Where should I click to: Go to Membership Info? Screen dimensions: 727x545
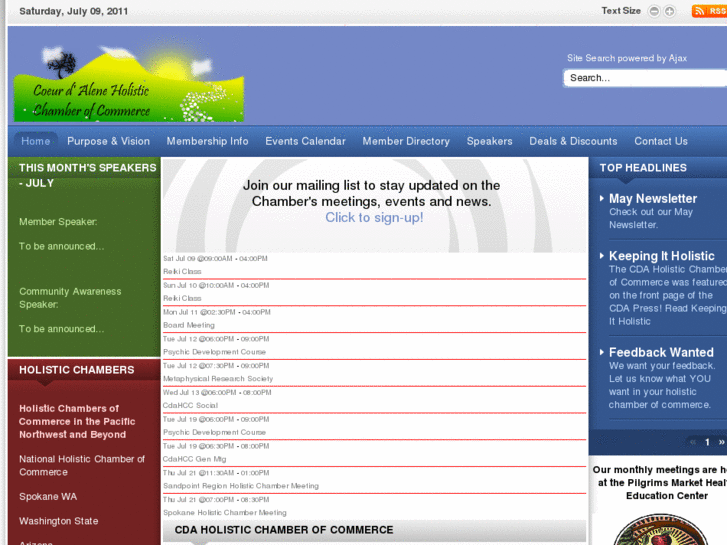[207, 141]
